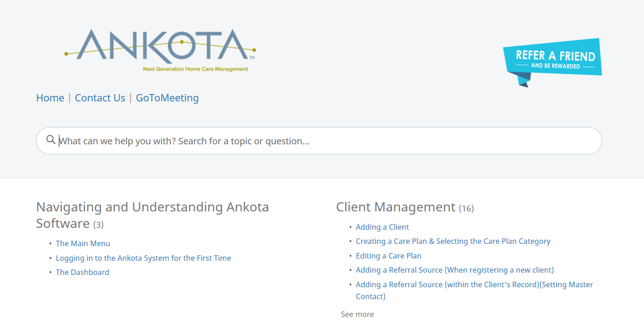The image size is (644, 332).
Task: Open The Dashboard article
Action: (x=83, y=272)
